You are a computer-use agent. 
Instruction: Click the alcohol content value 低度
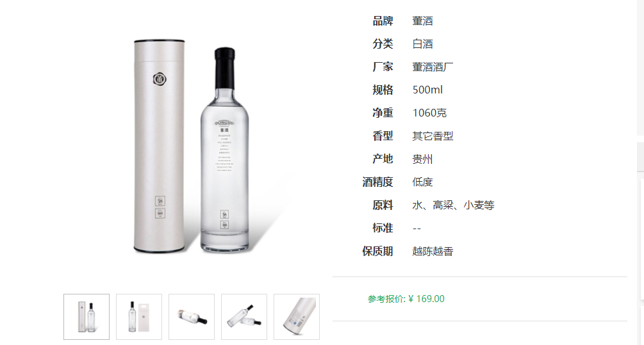tap(423, 182)
